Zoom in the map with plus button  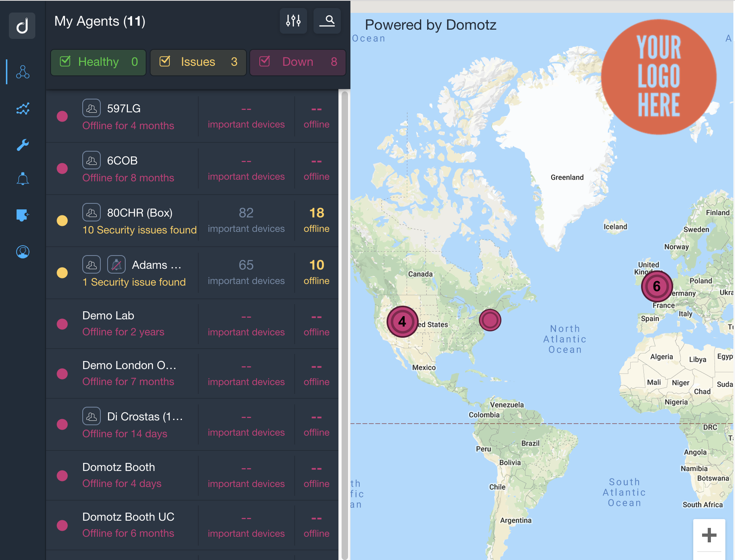tap(709, 535)
